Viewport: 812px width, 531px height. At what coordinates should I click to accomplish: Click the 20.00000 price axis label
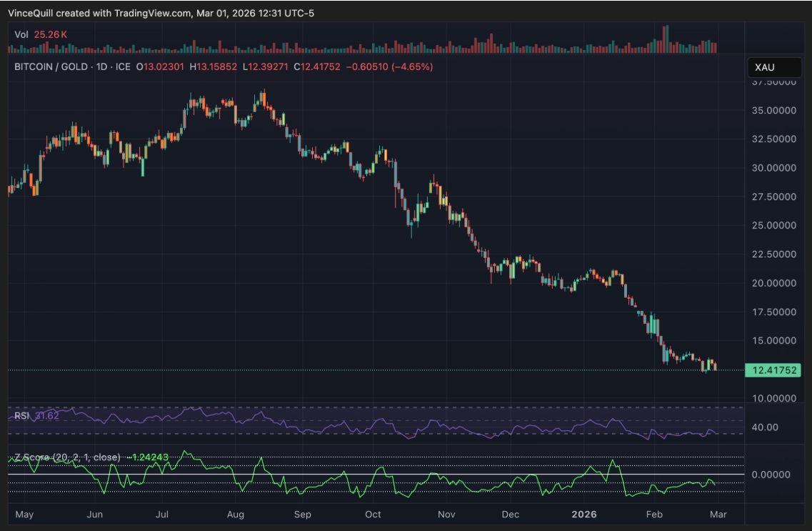pyautogui.click(x=773, y=283)
